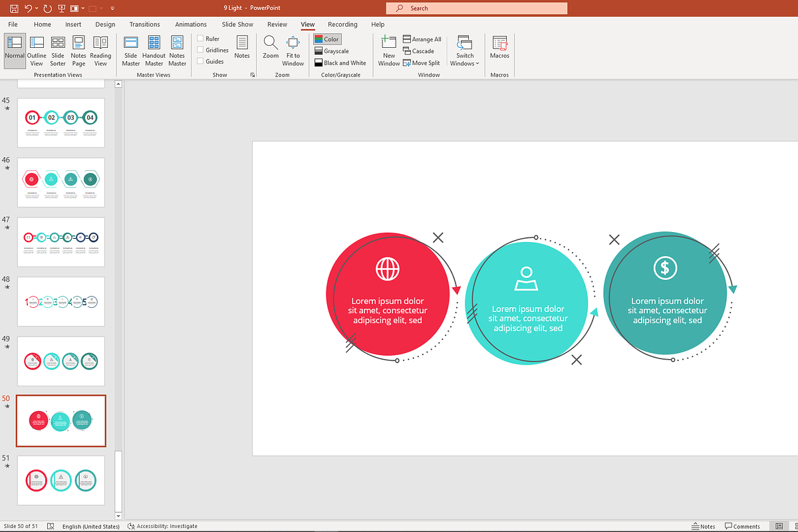Open the Slide Show tab
This screenshot has height=532, width=798.
[x=237, y=25]
